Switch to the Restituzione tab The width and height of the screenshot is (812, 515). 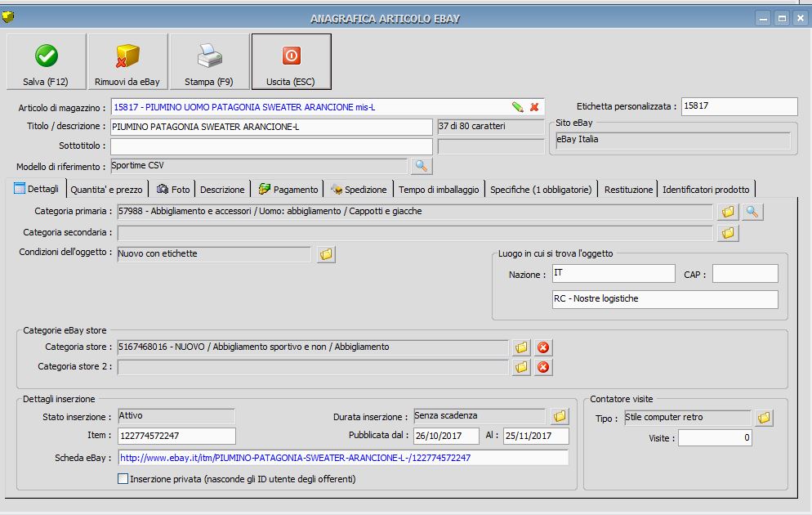click(x=628, y=190)
